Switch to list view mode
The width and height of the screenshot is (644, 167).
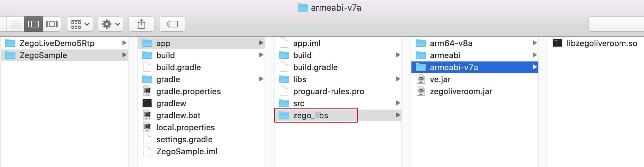click(x=15, y=24)
